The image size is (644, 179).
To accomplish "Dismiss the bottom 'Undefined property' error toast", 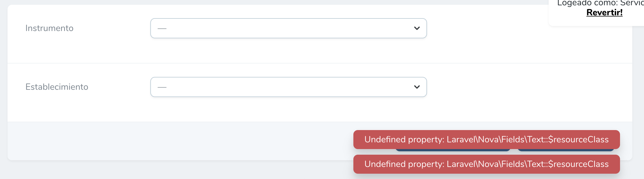I will [486, 164].
